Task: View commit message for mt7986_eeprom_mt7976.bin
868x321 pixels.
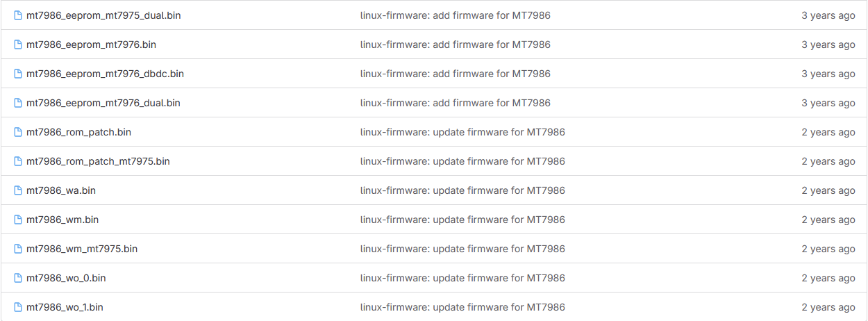Action: [456, 44]
